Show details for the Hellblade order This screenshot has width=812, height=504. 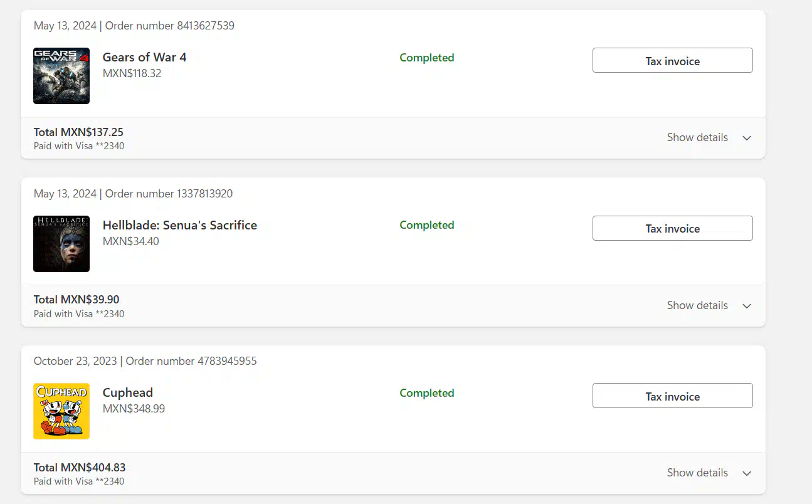(x=697, y=305)
